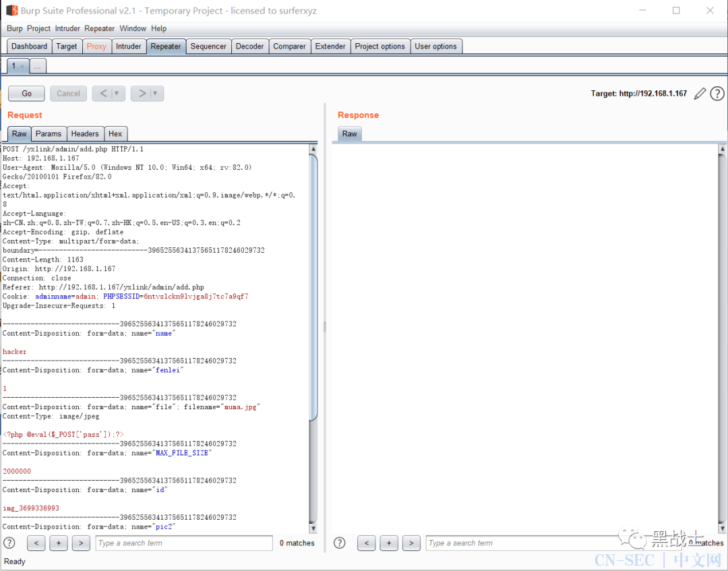Click the Target: http://192.168.1.167 label
The height and width of the screenshot is (571, 728).
point(638,94)
